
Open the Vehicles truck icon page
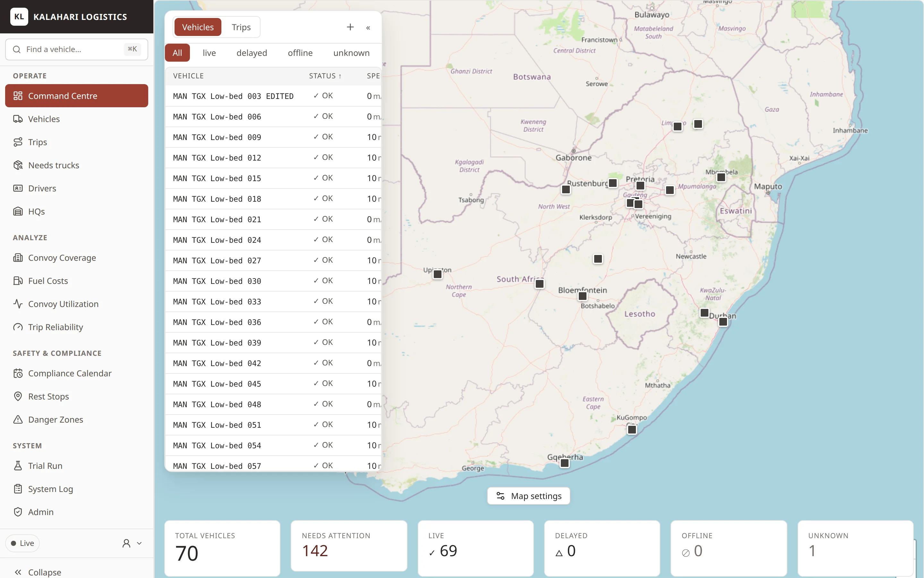click(76, 119)
